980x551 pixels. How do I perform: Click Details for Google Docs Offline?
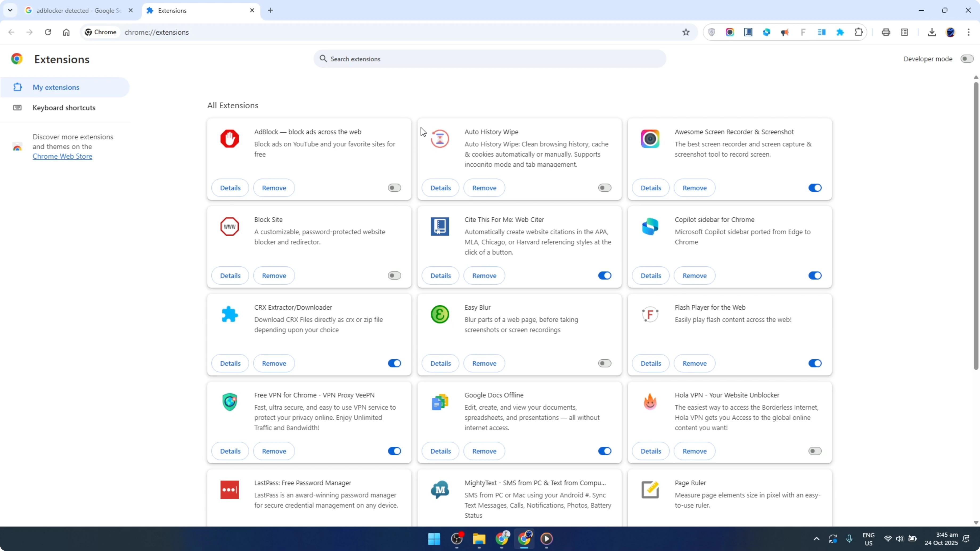pyautogui.click(x=440, y=451)
